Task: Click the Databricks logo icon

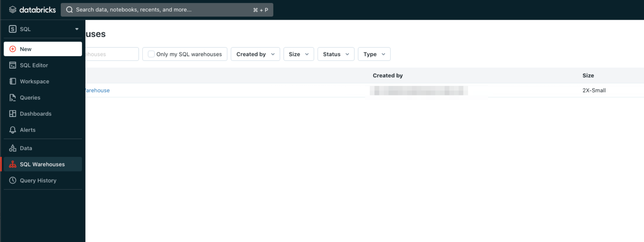Action: (x=13, y=10)
